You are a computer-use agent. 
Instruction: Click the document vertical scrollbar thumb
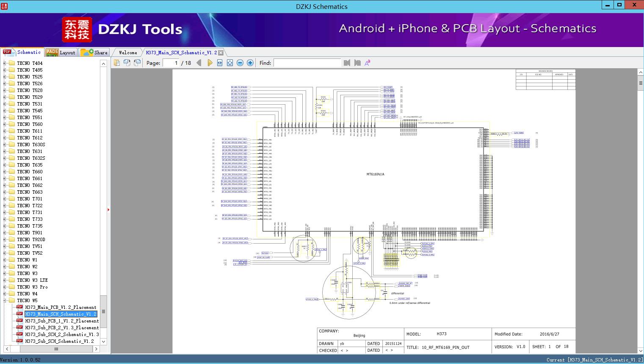[641, 83]
